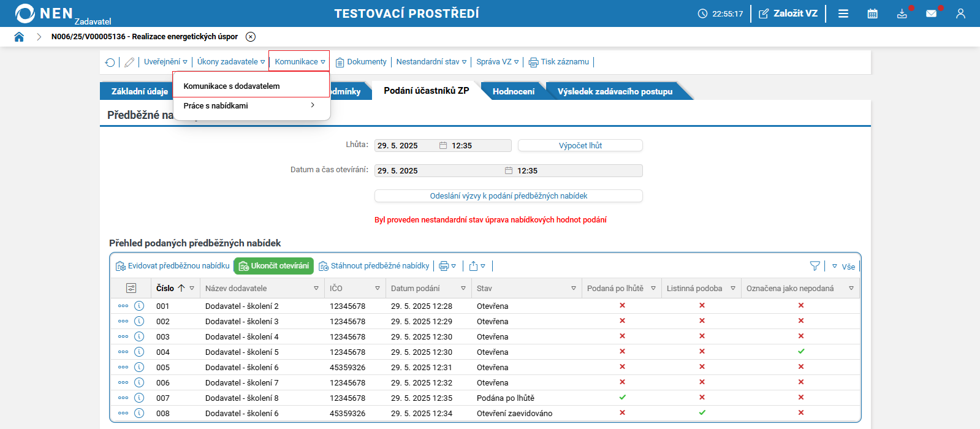This screenshot has width=980, height=429.
Task: Expand the Úkony zadavatele dropdown
Action: point(230,62)
